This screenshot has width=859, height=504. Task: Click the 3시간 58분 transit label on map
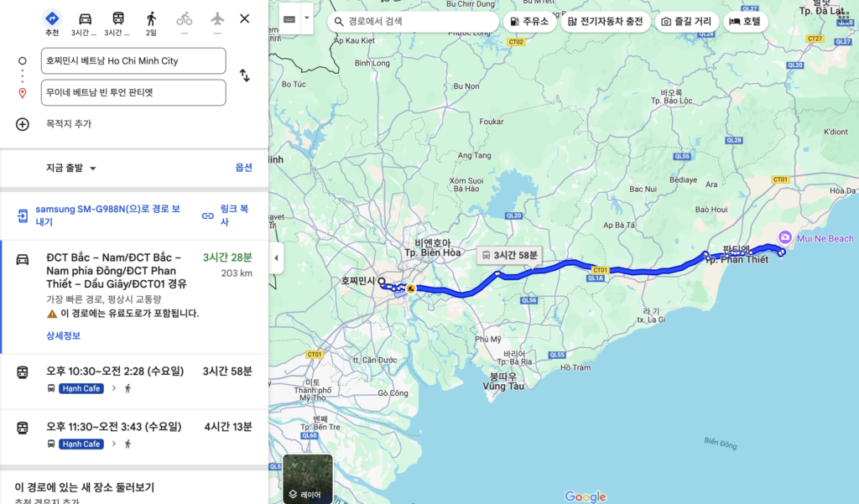click(509, 255)
